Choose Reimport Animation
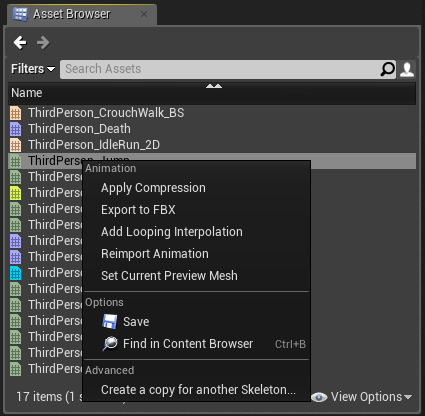This screenshot has width=425, height=416. click(197, 254)
